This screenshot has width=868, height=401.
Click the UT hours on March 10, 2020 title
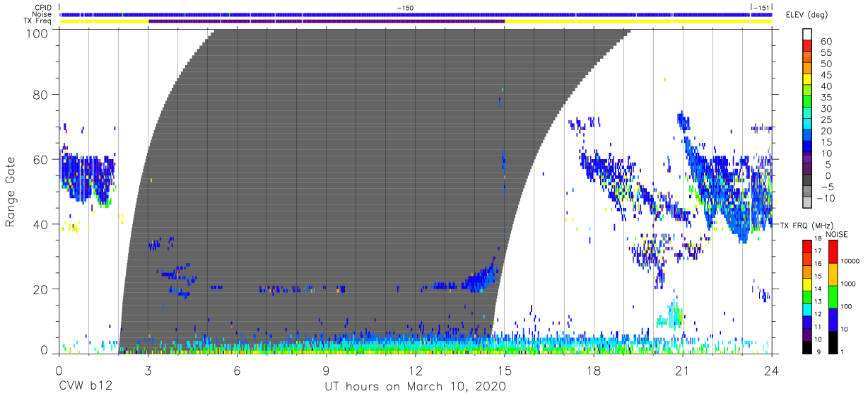point(415,387)
